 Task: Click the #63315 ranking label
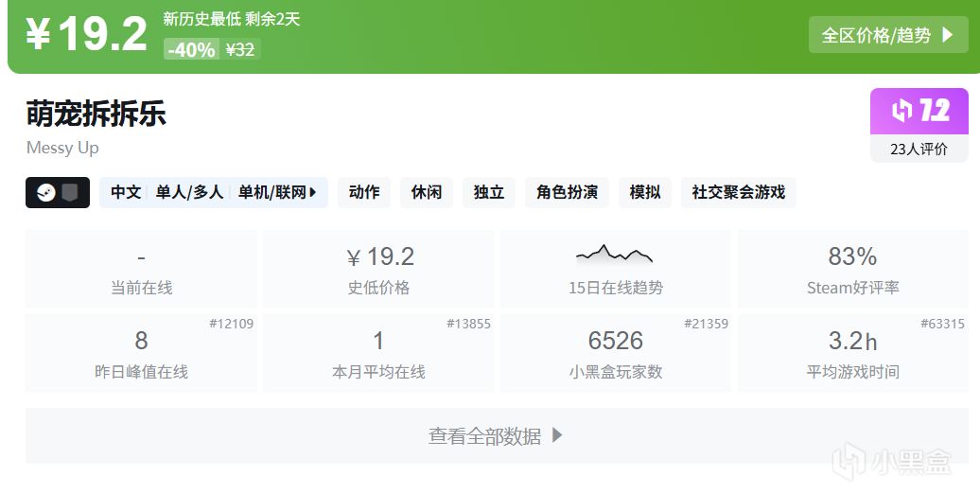pos(942,324)
